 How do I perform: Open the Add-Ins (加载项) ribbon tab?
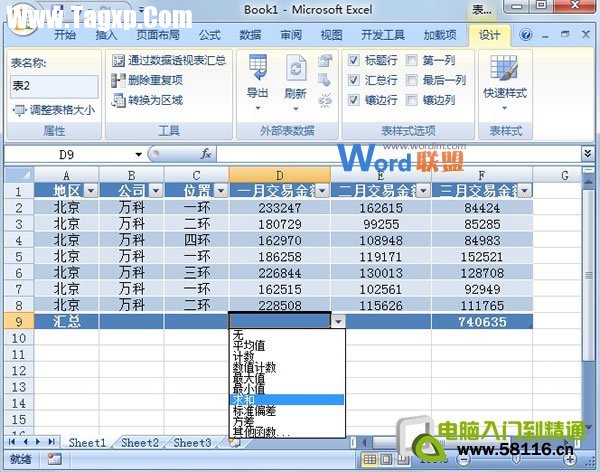[x=440, y=35]
